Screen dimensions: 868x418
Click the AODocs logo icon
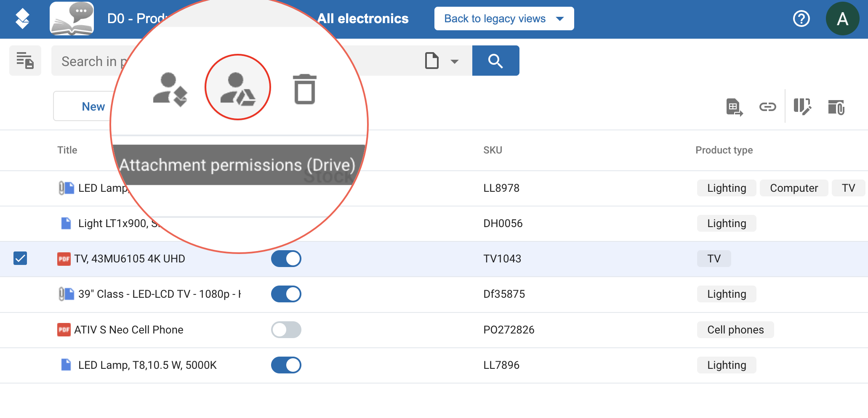pos(22,19)
